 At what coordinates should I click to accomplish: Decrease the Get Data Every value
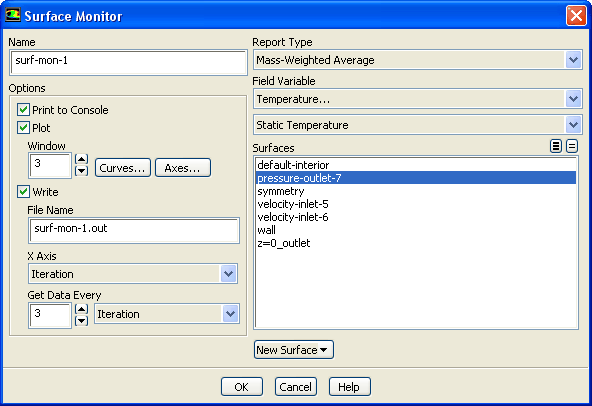click(82, 321)
